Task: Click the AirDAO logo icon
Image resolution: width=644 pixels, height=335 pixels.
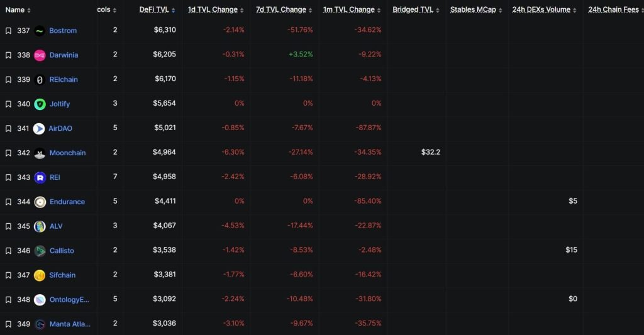Action: coord(39,129)
